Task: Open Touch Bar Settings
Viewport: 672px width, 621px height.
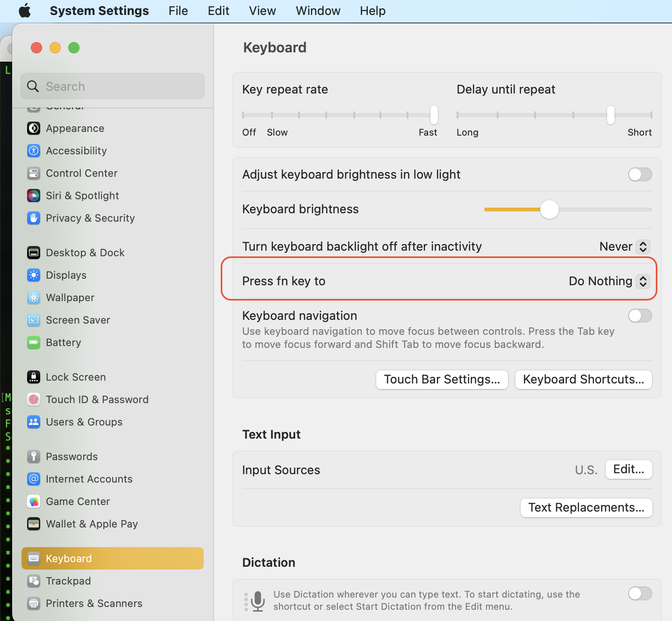Action: click(442, 379)
